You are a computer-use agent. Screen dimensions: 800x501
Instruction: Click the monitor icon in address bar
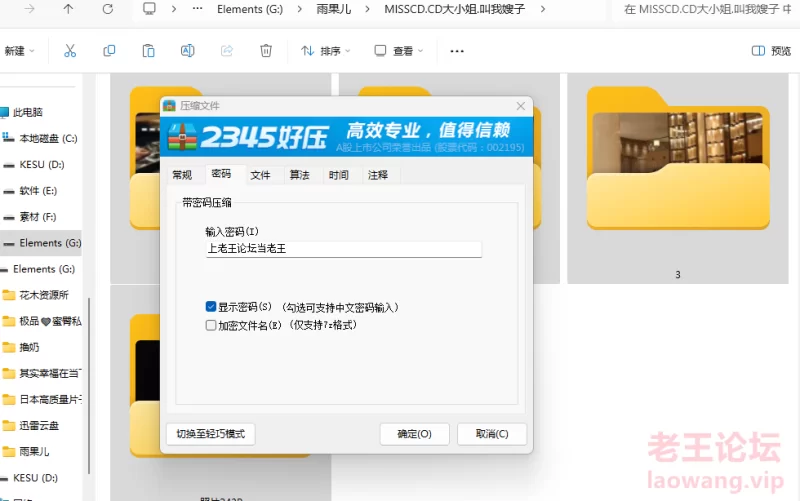coord(149,9)
